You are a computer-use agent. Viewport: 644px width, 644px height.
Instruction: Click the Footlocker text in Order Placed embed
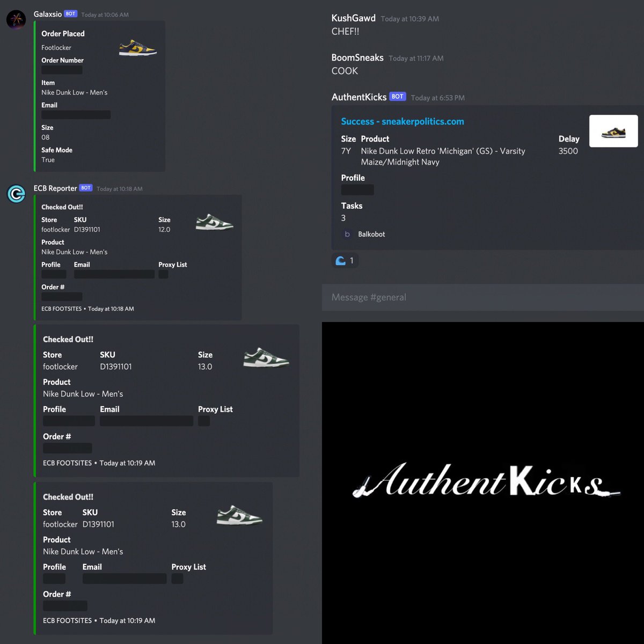click(56, 48)
